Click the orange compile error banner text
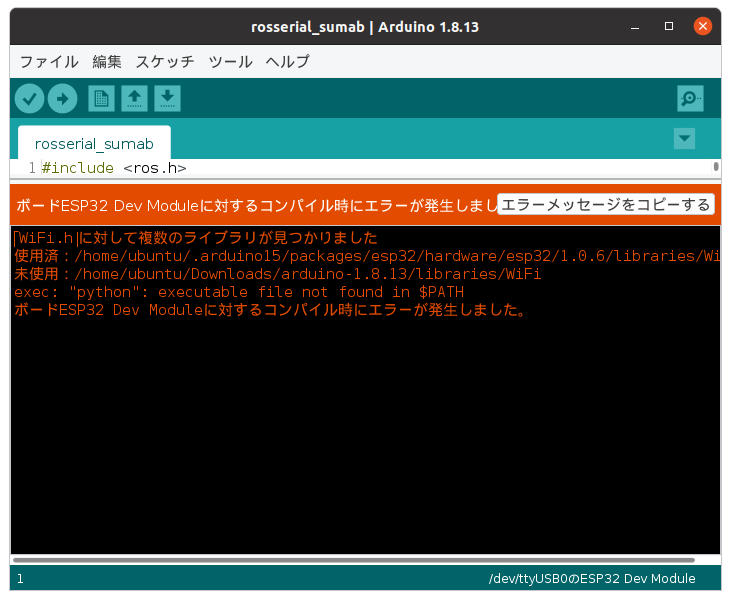Viewport: 731px width, 600px height. [256, 205]
